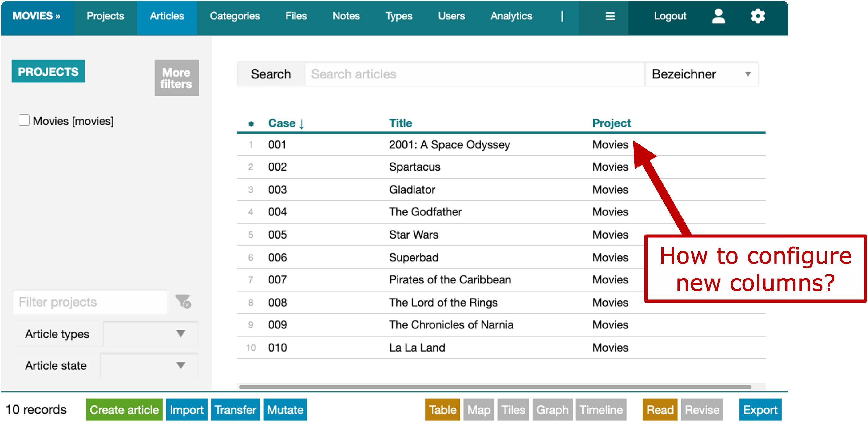Screen dimensions: 868x426
Task: Switch to Map view
Action: (x=479, y=409)
